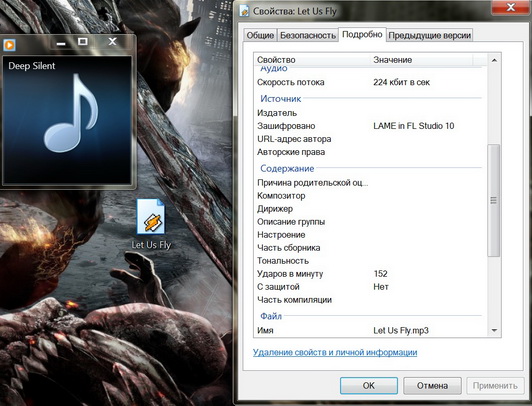Screen dimensions: 532x406
Task: Open Удаление свойств и личной информации link
Action: (335, 352)
